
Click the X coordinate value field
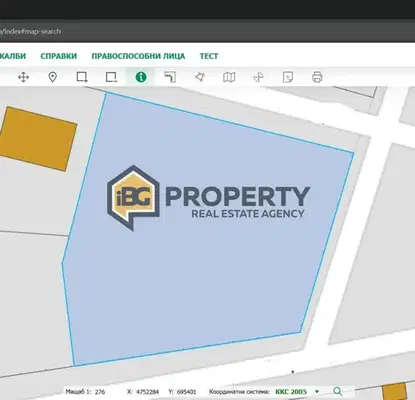coord(147,392)
